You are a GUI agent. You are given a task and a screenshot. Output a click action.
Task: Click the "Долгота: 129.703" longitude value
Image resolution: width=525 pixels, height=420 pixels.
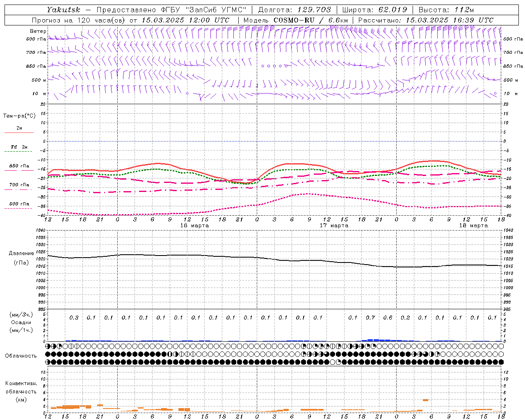pyautogui.click(x=294, y=10)
